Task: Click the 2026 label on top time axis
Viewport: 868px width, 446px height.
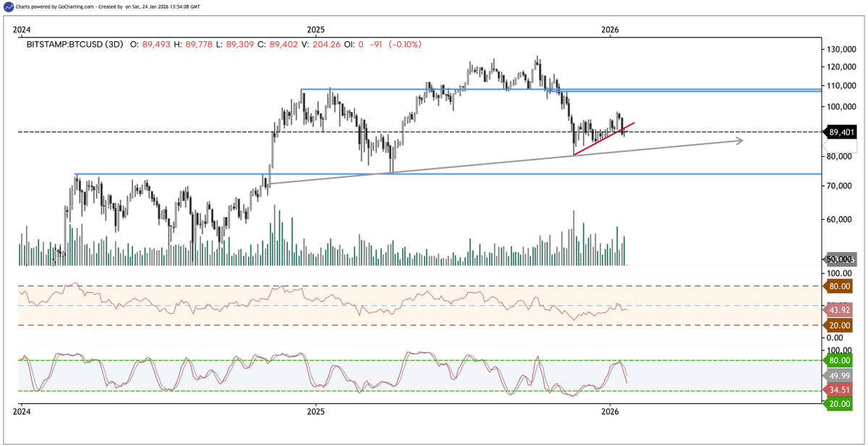Action: (x=610, y=30)
